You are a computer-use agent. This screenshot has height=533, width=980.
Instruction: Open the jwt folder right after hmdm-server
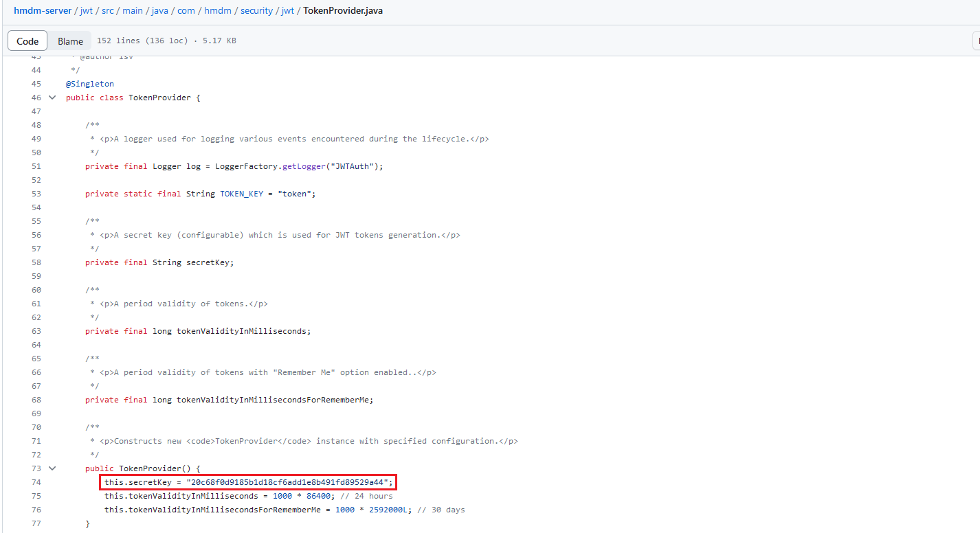(87, 11)
